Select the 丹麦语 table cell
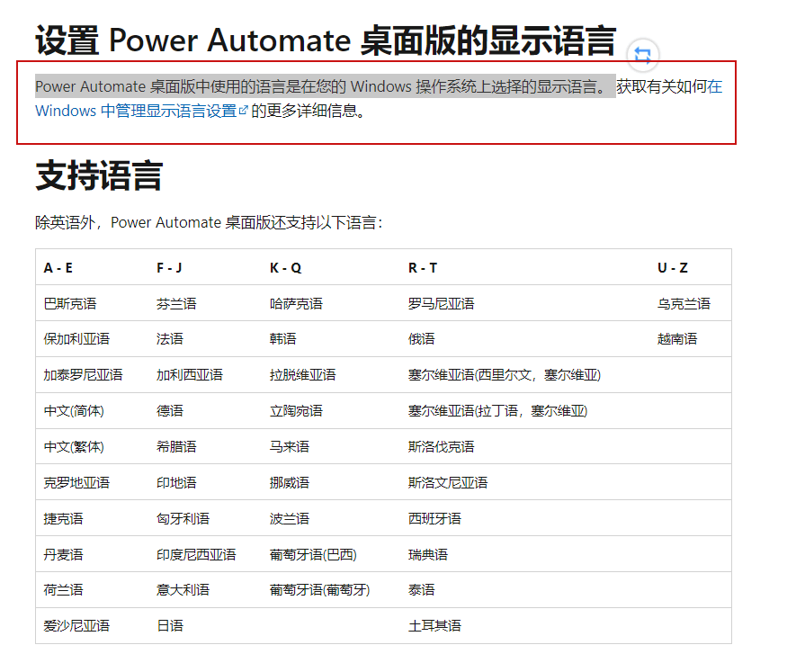The width and height of the screenshot is (805, 672). pos(63,554)
